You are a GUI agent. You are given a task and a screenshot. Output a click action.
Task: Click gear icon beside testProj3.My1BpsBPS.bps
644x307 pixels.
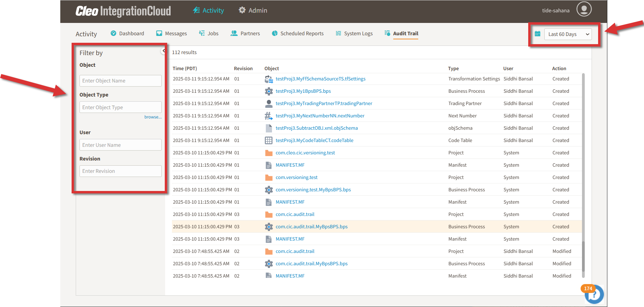tap(269, 91)
